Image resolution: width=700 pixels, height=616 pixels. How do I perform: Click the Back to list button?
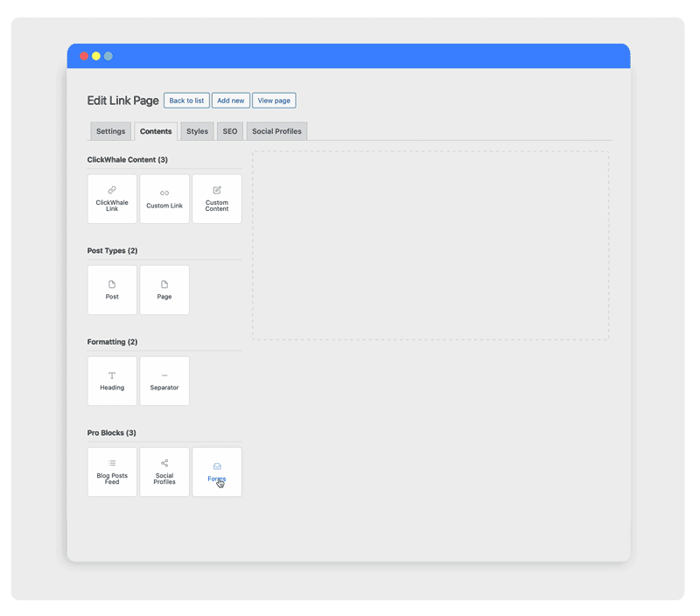tap(186, 101)
